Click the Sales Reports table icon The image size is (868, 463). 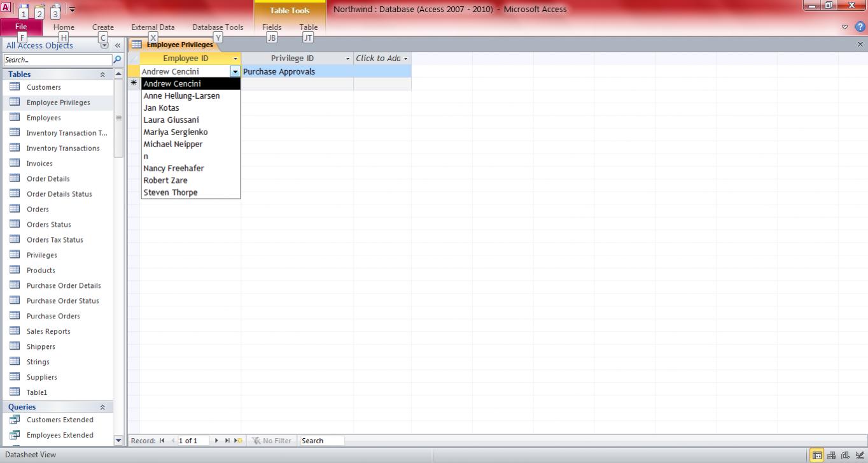[15, 331]
